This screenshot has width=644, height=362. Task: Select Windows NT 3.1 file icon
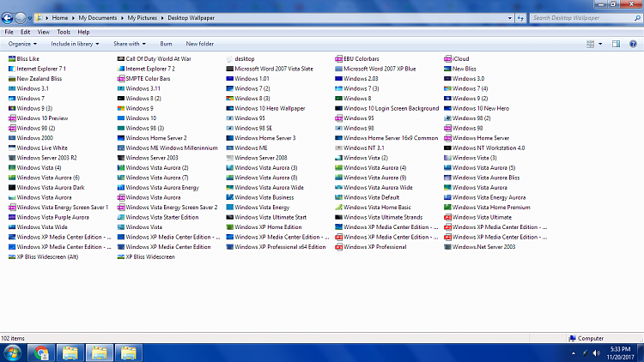click(x=338, y=148)
